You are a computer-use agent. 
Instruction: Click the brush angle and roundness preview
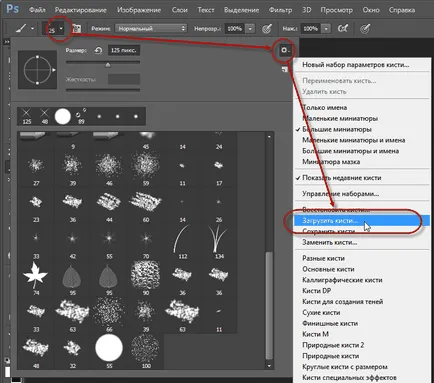(37, 70)
